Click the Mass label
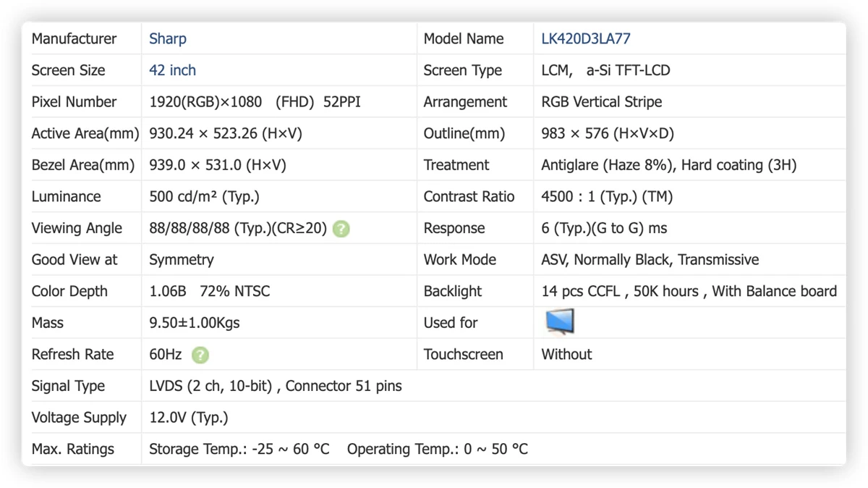 coord(47,323)
